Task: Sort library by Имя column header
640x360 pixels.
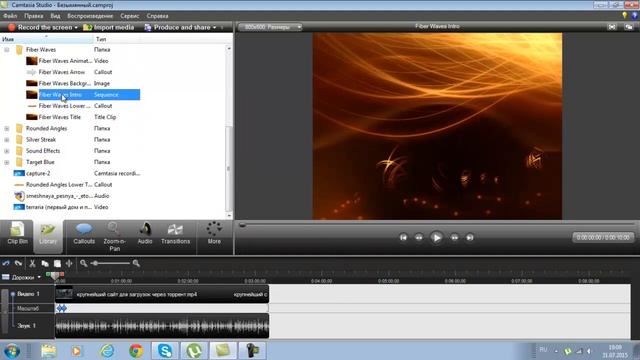Action: tap(47, 39)
